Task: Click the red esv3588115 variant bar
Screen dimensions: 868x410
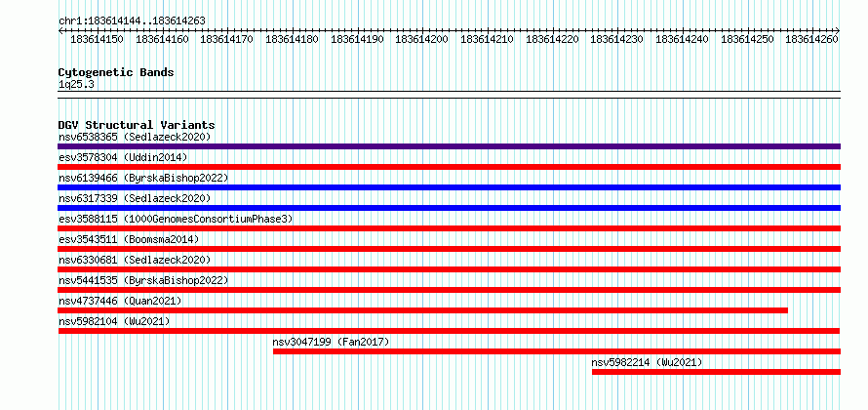Action: 449,228
